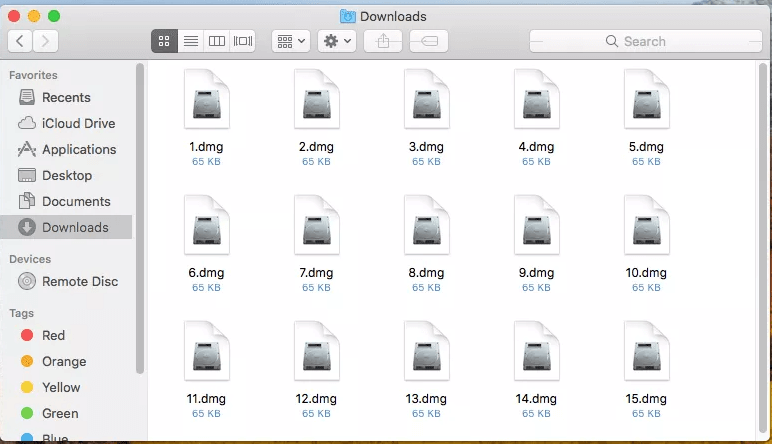Click the "Devices" sidebar heading

(x=30, y=259)
